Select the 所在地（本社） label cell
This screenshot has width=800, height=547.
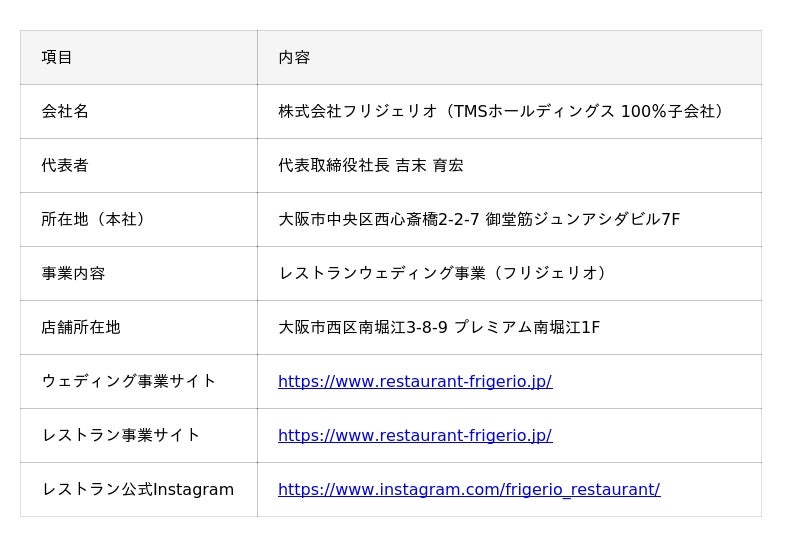139,219
